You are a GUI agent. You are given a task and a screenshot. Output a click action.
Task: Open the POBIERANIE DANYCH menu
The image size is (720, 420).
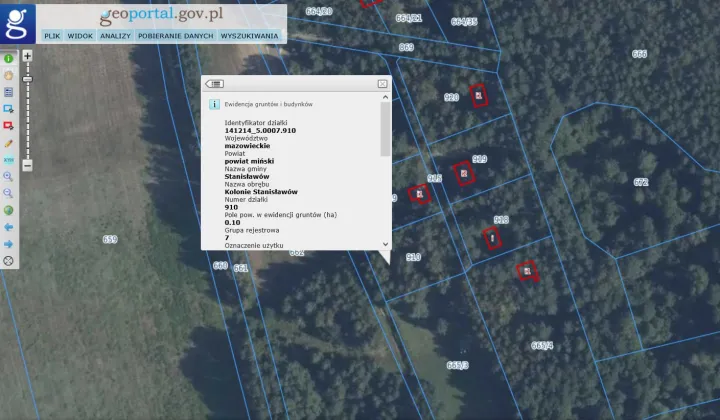click(x=176, y=36)
